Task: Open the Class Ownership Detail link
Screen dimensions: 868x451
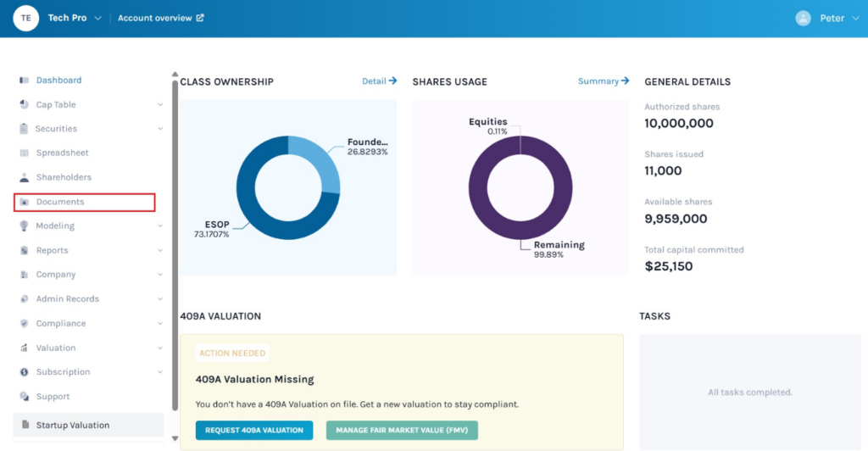Action: [x=379, y=81]
